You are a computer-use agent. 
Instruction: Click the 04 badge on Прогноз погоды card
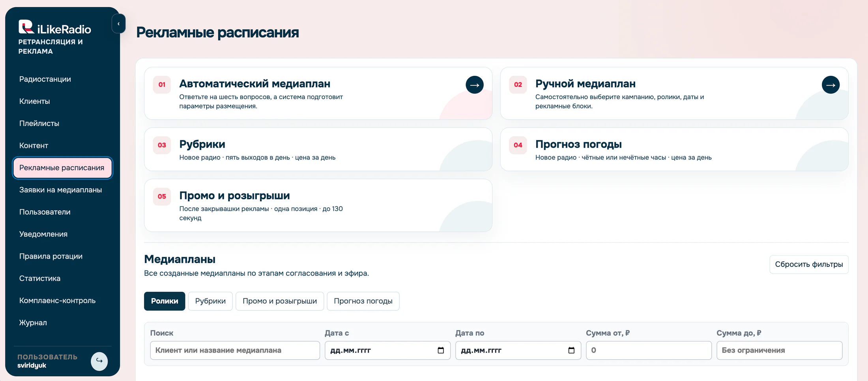coord(518,145)
